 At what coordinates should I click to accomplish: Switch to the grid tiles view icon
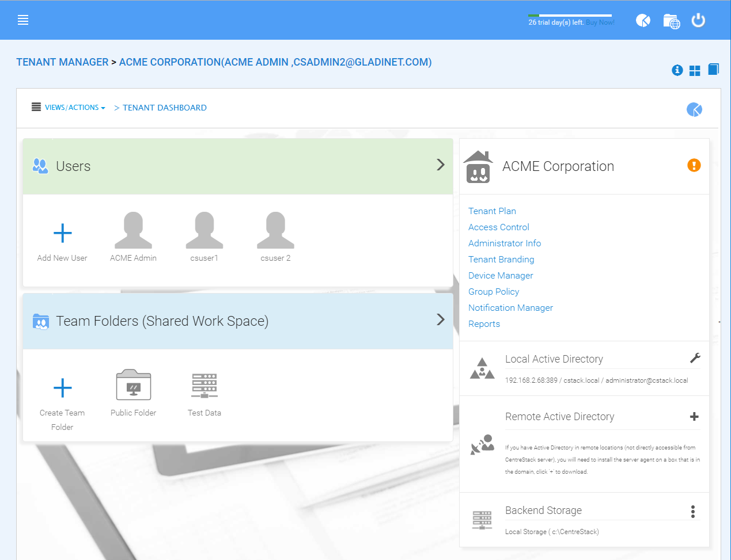click(695, 70)
